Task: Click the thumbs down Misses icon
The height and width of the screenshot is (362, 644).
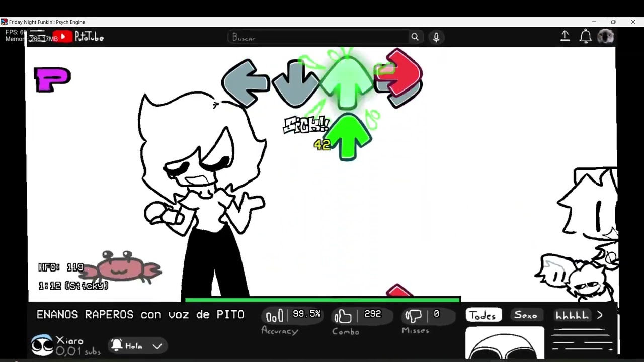Action: pyautogui.click(x=414, y=316)
